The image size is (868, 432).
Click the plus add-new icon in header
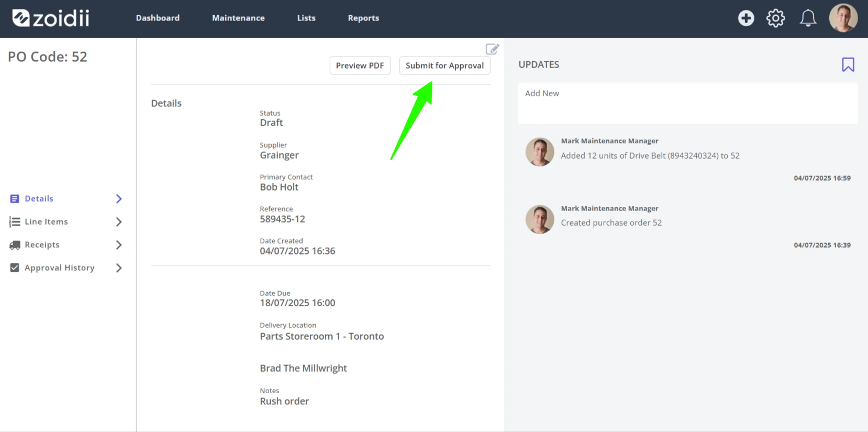(x=746, y=18)
